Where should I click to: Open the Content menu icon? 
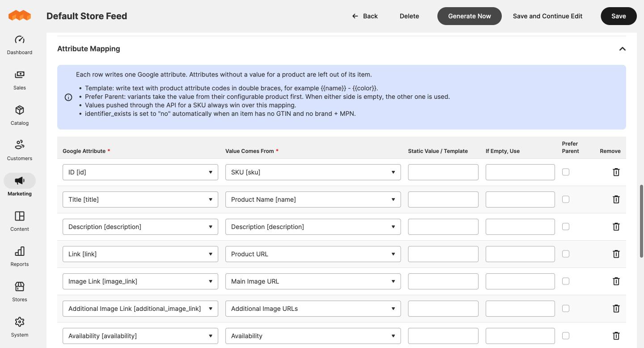click(x=20, y=216)
